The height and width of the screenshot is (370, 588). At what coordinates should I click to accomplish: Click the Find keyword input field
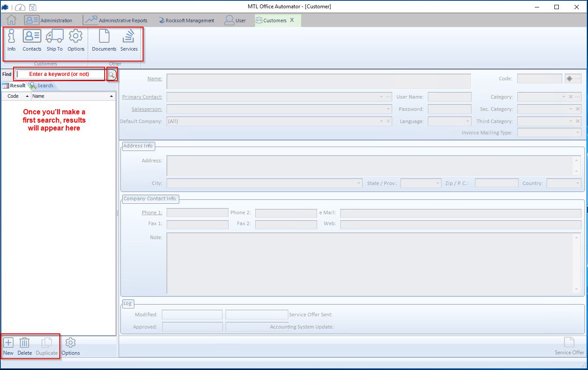point(60,74)
